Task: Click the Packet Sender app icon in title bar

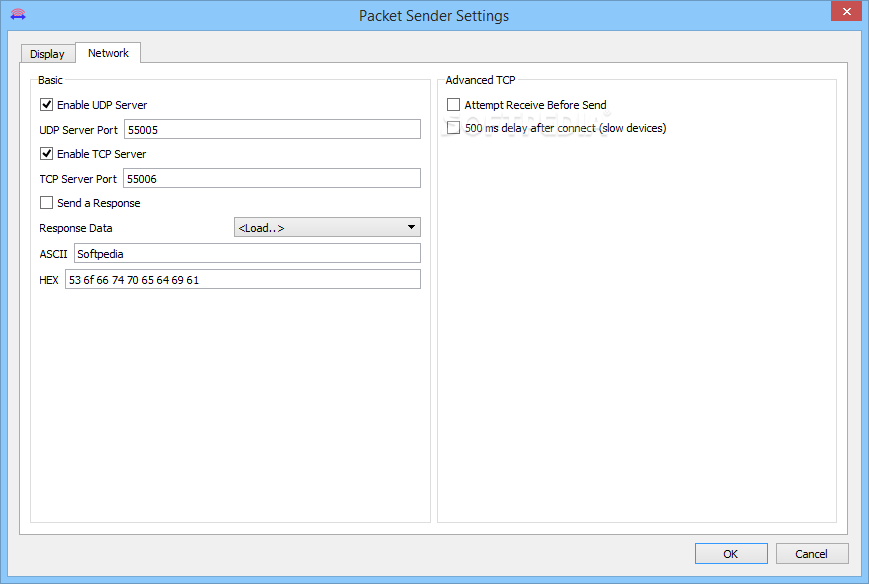Action: pos(18,14)
